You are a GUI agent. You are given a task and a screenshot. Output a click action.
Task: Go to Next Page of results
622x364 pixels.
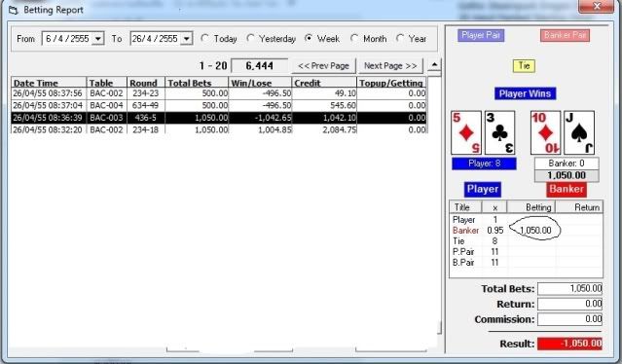(390, 66)
